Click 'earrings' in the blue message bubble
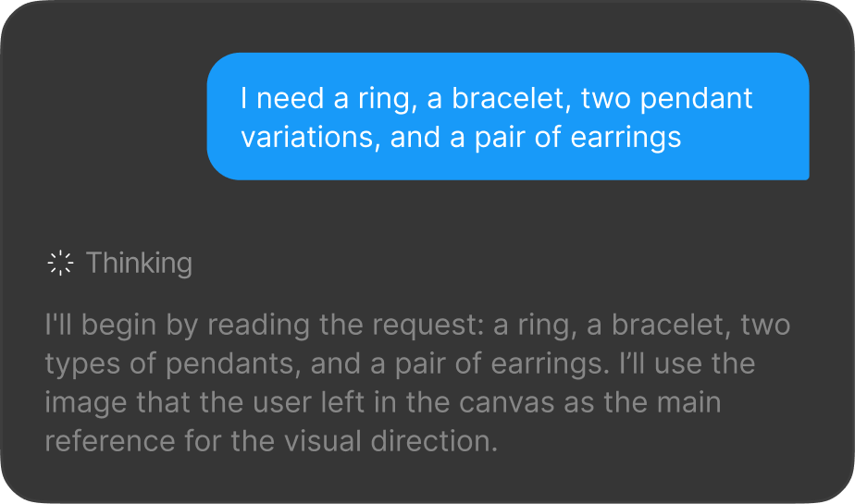Viewport: 855px width, 504px height. [626, 137]
